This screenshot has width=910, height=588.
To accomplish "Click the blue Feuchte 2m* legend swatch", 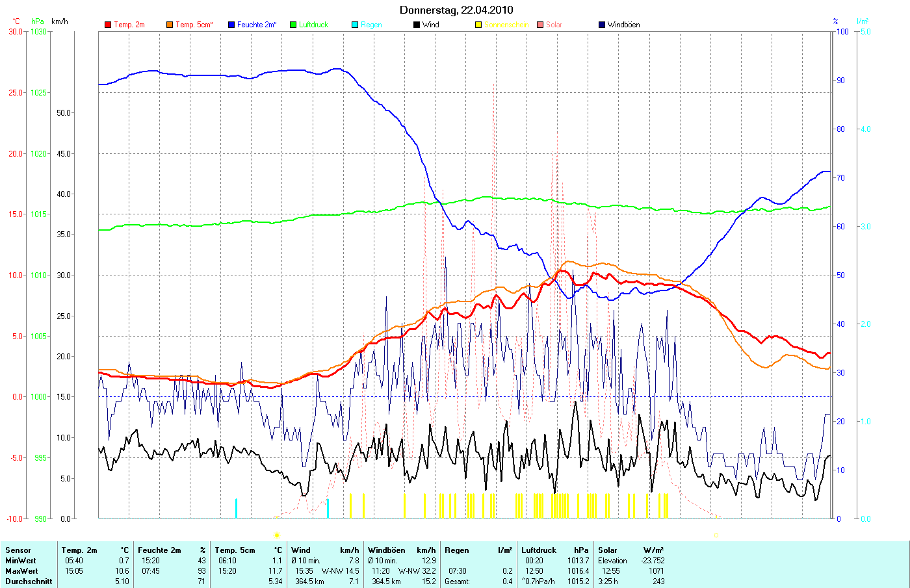I will (231, 25).
